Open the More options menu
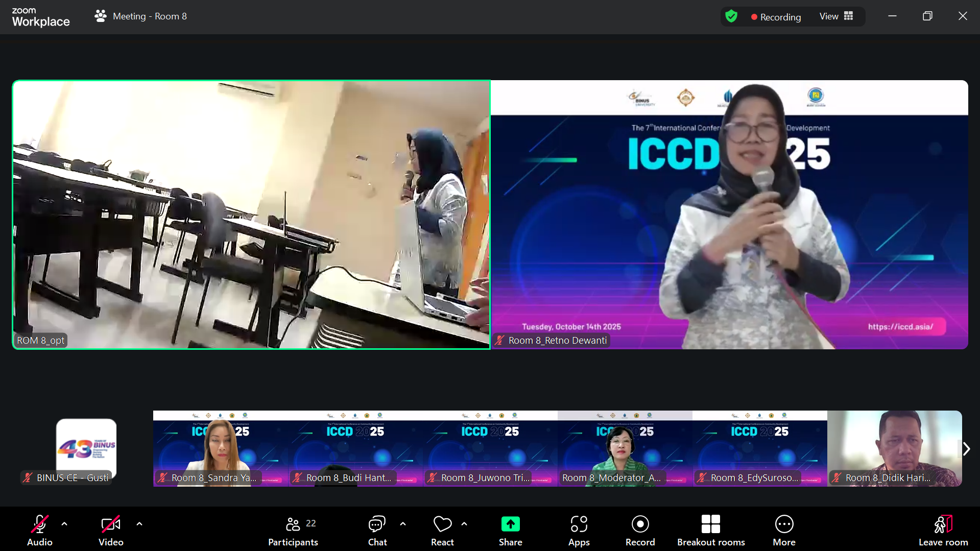 [x=784, y=531]
